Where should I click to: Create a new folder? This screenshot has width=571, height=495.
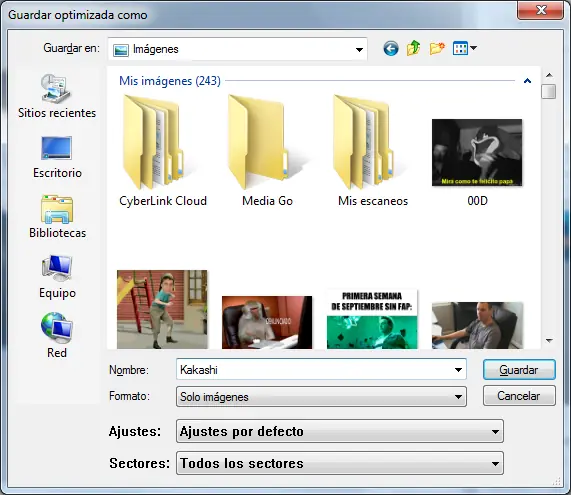point(437,48)
